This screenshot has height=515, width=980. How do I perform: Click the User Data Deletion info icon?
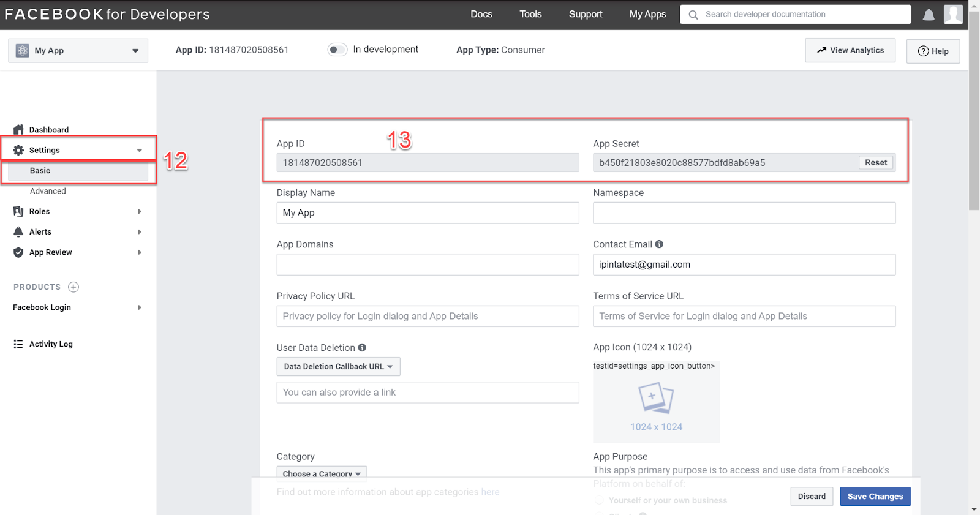(362, 347)
